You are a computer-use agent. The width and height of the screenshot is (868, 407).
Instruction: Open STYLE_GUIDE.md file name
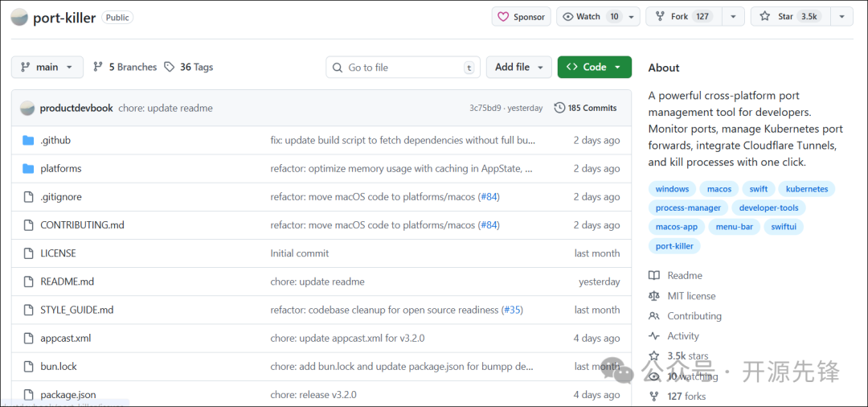(77, 310)
